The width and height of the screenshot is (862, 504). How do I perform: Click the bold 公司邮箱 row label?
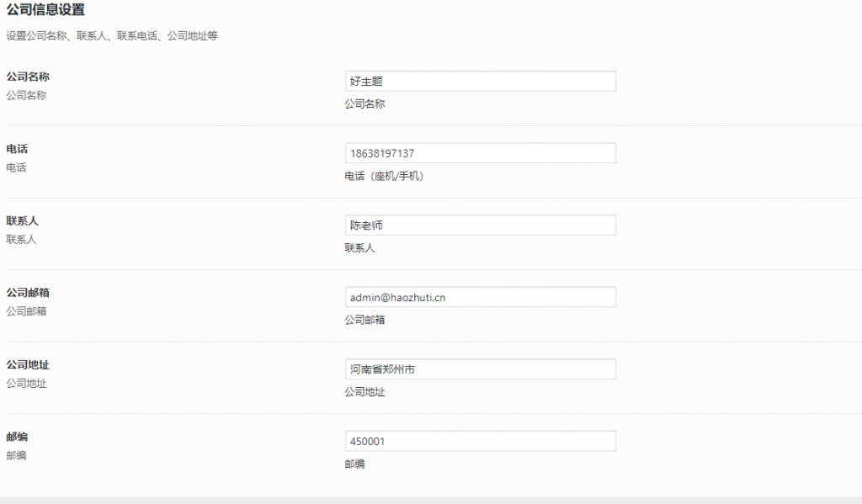tap(28, 293)
